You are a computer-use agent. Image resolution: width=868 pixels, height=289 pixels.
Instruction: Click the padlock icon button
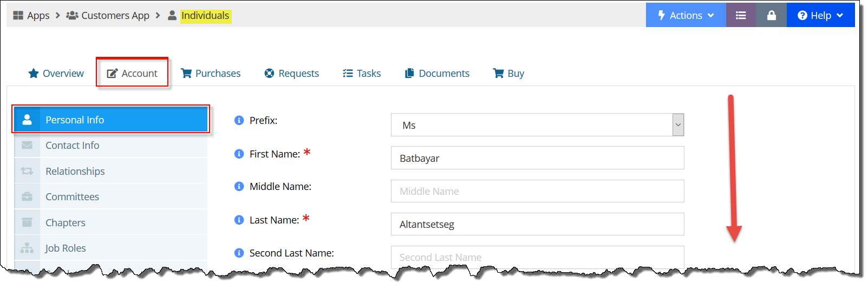pyautogui.click(x=771, y=16)
